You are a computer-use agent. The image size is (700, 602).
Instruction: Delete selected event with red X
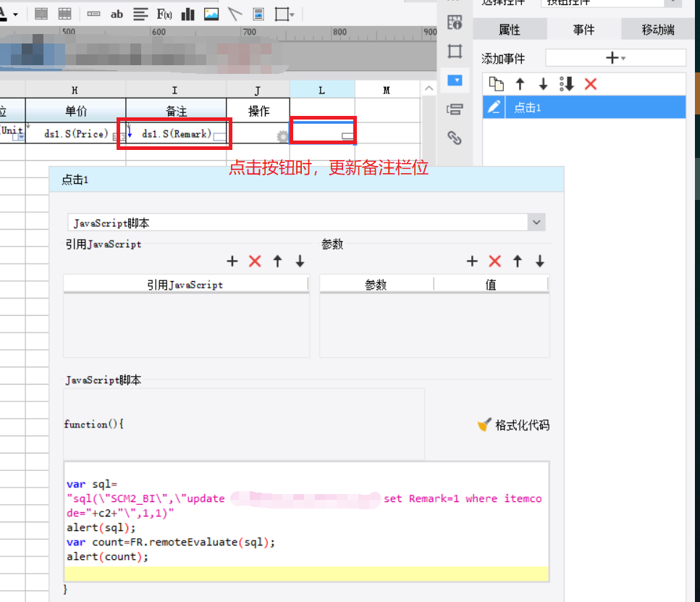click(590, 83)
